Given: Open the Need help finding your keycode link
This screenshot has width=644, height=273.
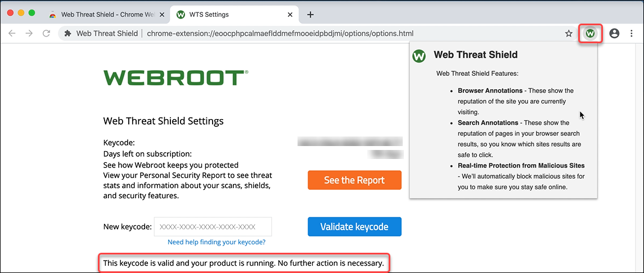Looking at the screenshot, I should [x=217, y=242].
